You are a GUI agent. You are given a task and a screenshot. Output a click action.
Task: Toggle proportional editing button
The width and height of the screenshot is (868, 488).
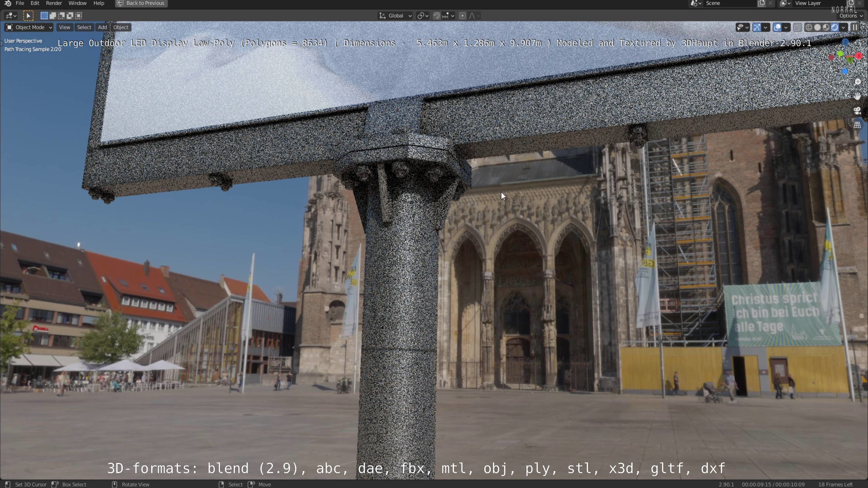[x=463, y=16]
